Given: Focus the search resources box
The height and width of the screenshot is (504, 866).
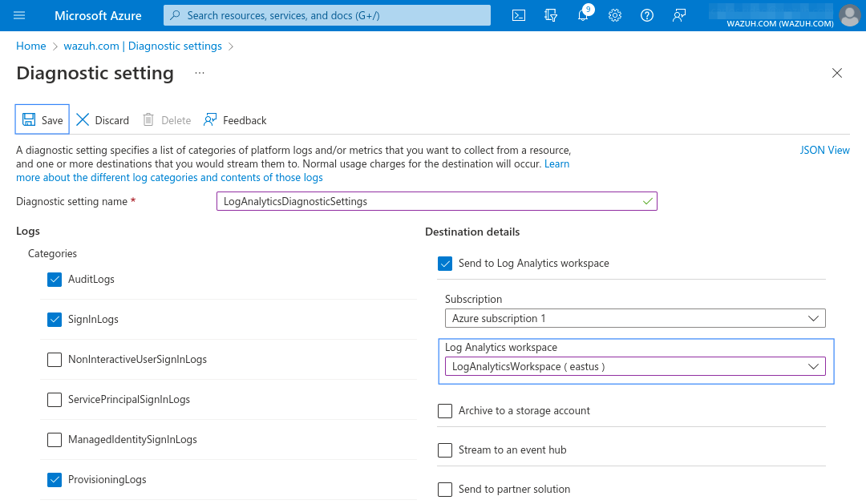Looking at the screenshot, I should coord(327,15).
